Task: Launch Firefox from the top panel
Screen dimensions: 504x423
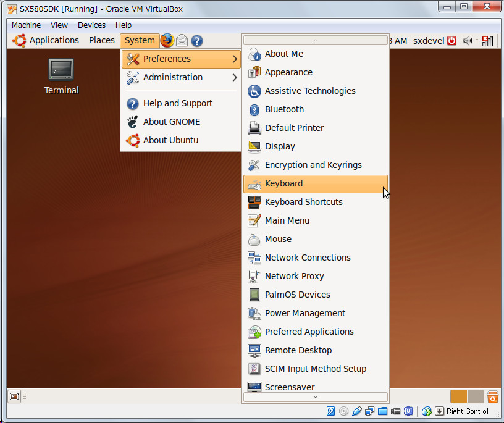Action: point(167,41)
